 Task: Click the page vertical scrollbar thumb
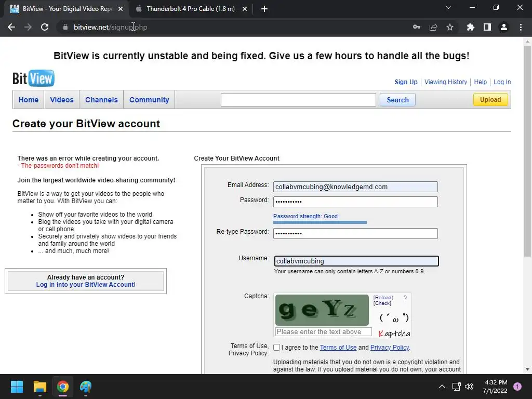pyautogui.click(x=527, y=151)
